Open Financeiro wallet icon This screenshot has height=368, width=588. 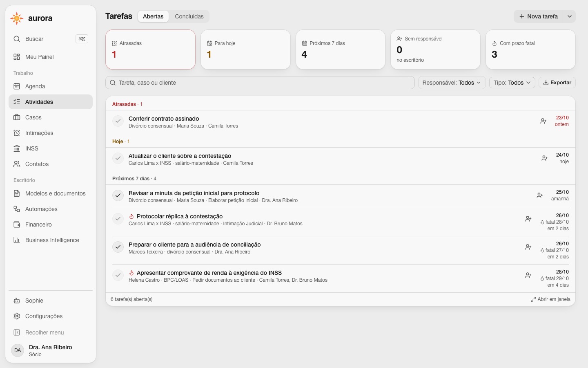click(17, 224)
